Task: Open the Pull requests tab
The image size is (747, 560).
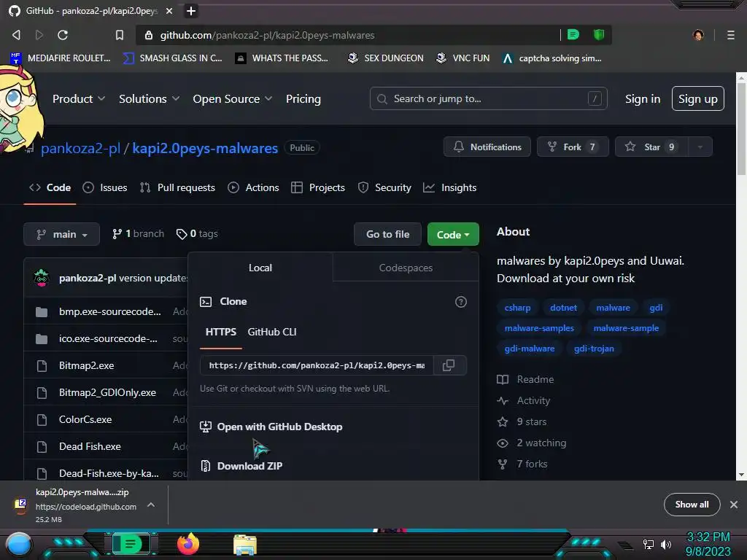Action: pos(177,187)
